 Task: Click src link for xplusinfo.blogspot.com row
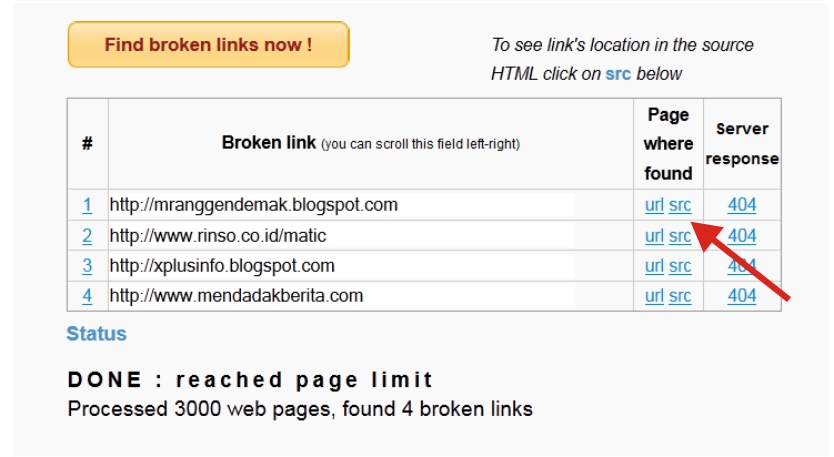680,265
